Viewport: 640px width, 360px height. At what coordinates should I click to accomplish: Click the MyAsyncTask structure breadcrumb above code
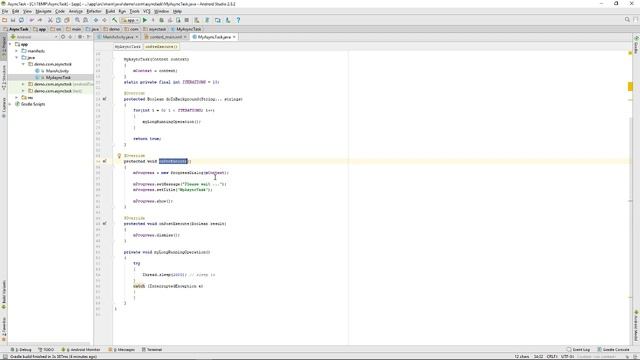pos(127,47)
